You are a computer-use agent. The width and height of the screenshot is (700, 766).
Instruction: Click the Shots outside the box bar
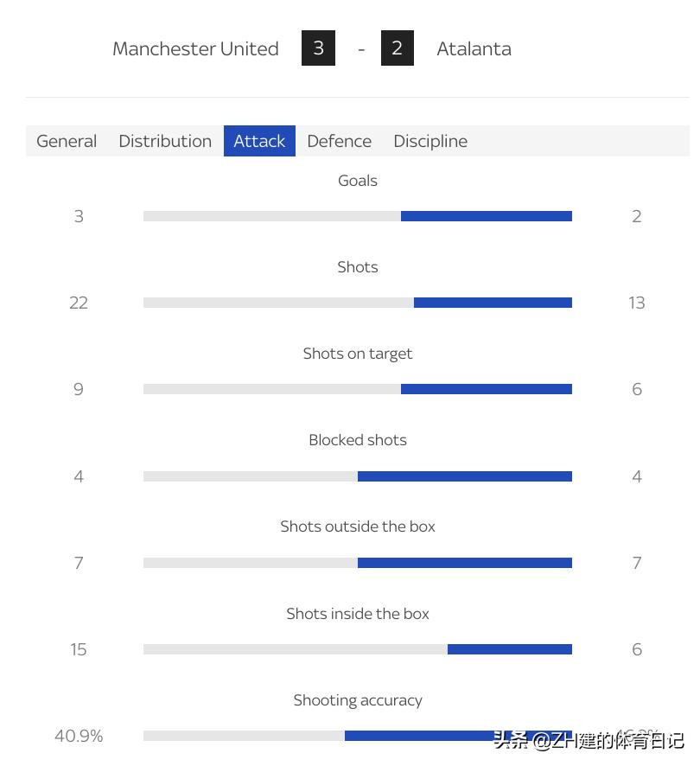358,563
